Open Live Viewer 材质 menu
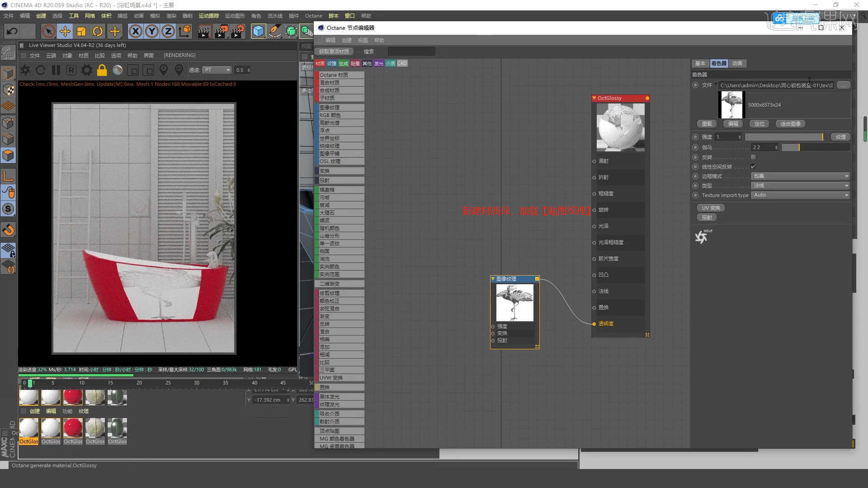The height and width of the screenshot is (488, 868). tap(84, 56)
